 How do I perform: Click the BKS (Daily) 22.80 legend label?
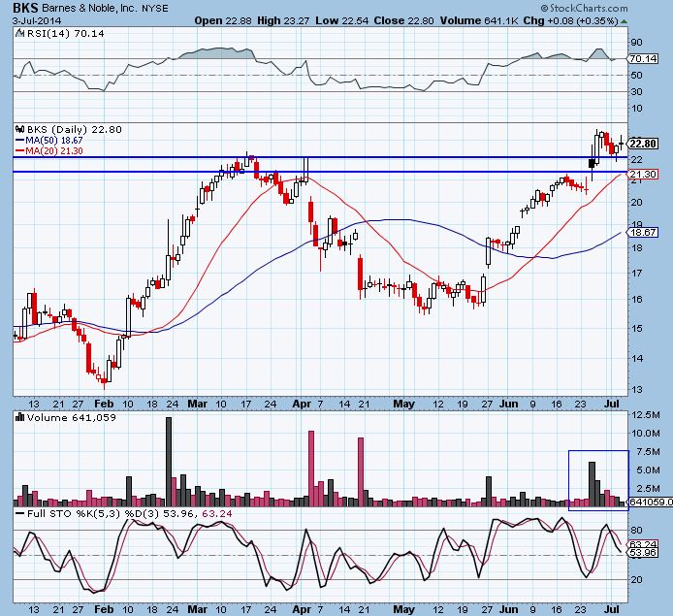click(x=75, y=129)
